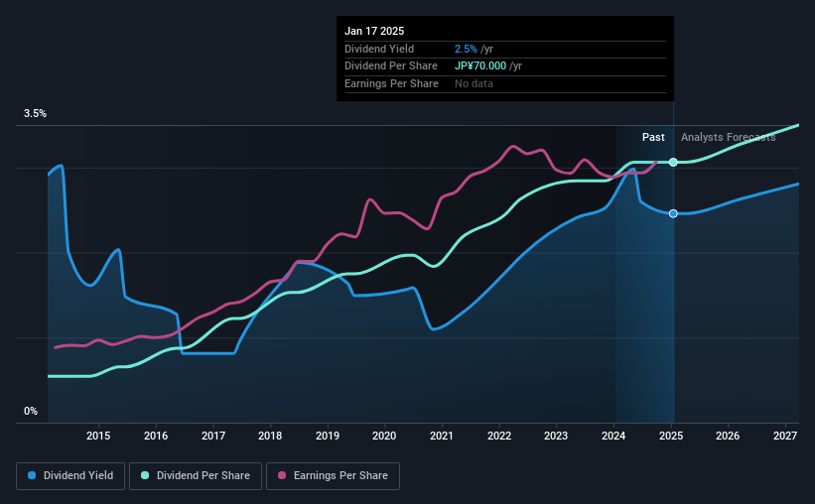Viewport: 815px width, 504px height.
Task: Toggle the Dividend Per Share legend button
Action: [x=196, y=476]
